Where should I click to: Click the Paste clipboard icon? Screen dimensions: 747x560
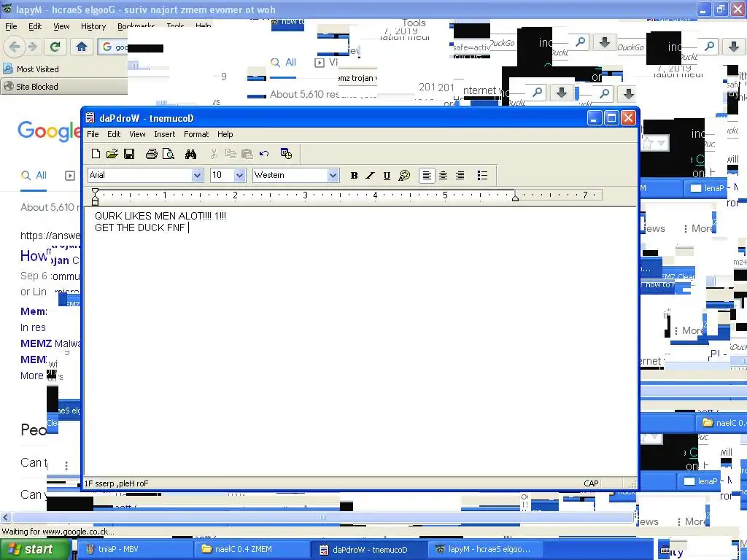pos(247,153)
